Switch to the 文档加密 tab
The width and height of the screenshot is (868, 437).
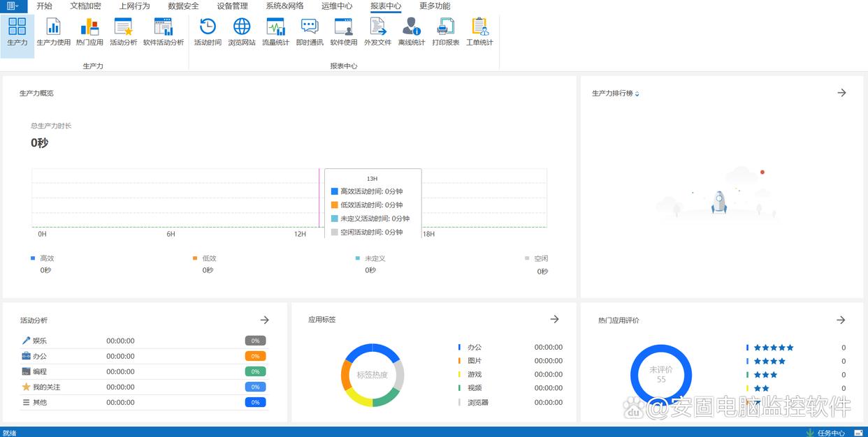coord(85,6)
